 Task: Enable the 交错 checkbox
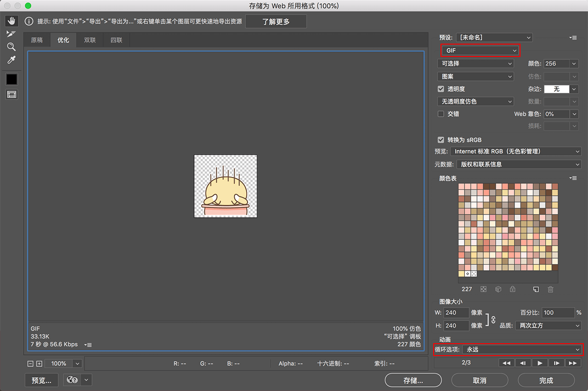pyautogui.click(x=441, y=114)
